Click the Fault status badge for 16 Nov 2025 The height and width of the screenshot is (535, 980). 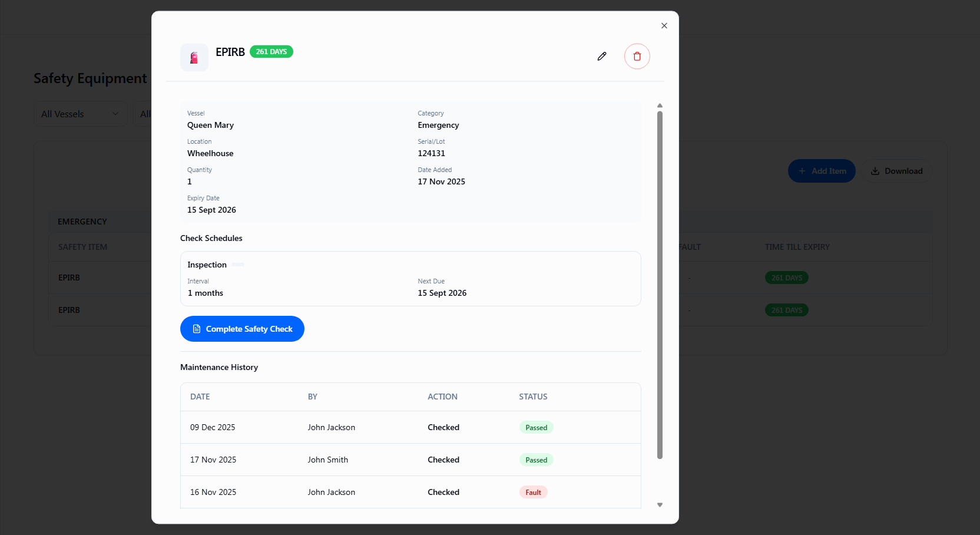tap(533, 493)
